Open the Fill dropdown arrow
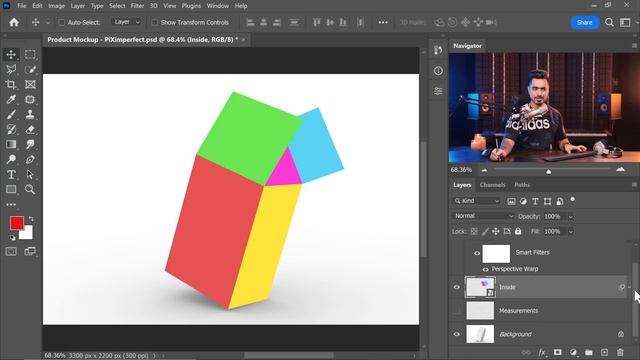 [571, 231]
